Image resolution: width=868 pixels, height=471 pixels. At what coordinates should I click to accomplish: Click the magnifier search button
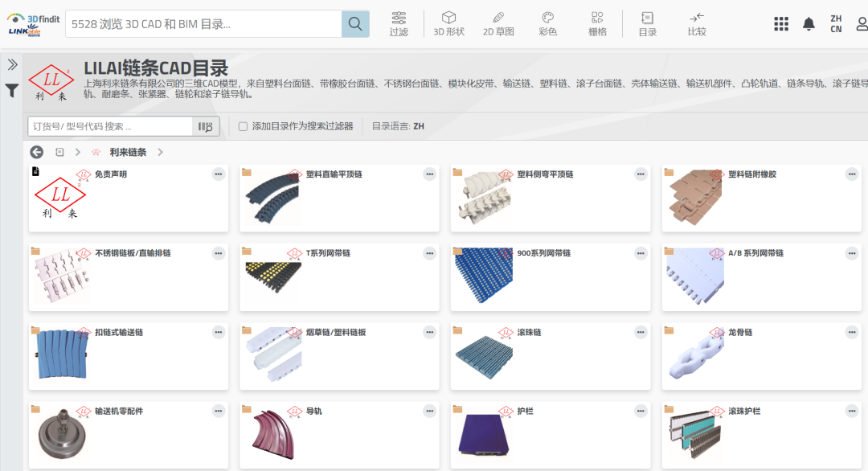click(355, 24)
